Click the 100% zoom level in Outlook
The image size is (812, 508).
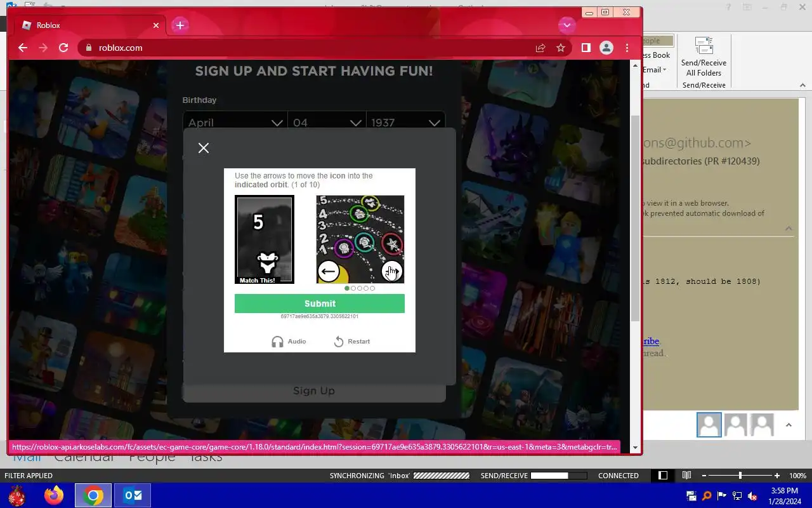coord(797,476)
